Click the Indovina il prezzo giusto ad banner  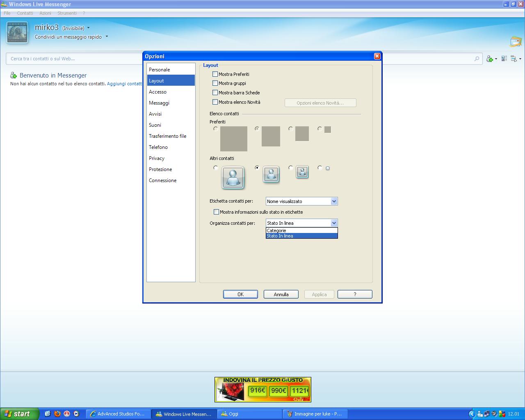pos(262,390)
